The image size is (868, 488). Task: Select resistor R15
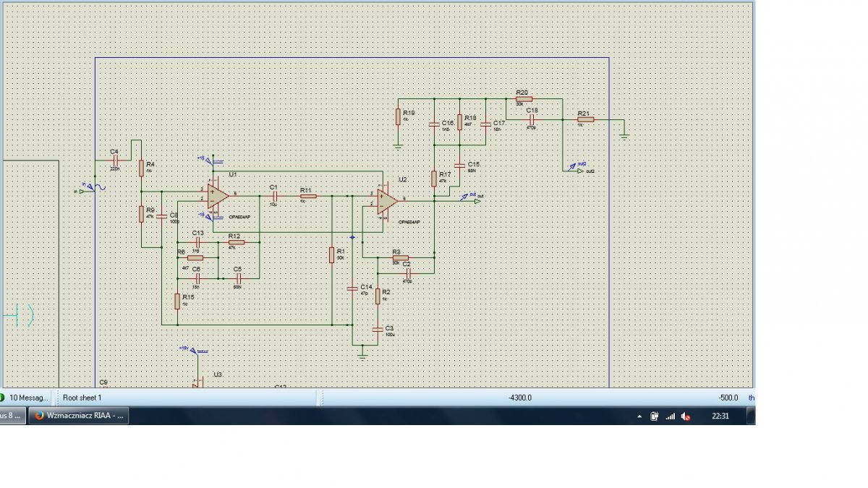[x=176, y=301]
